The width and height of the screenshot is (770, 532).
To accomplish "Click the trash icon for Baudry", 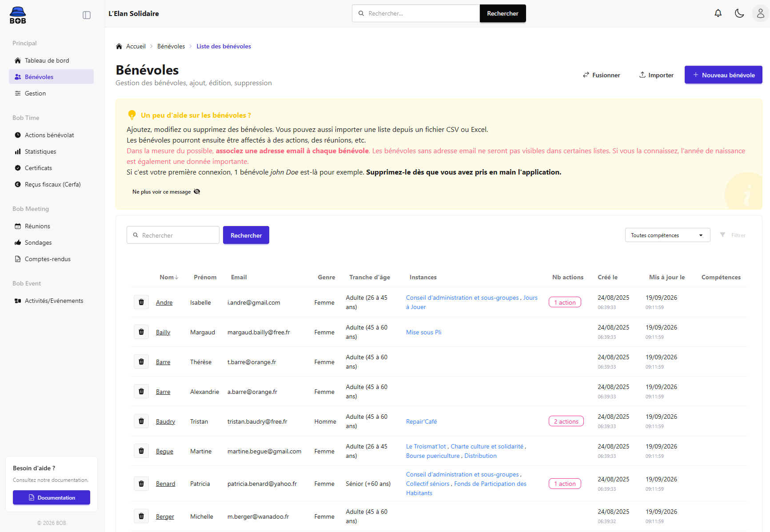I will click(x=141, y=421).
